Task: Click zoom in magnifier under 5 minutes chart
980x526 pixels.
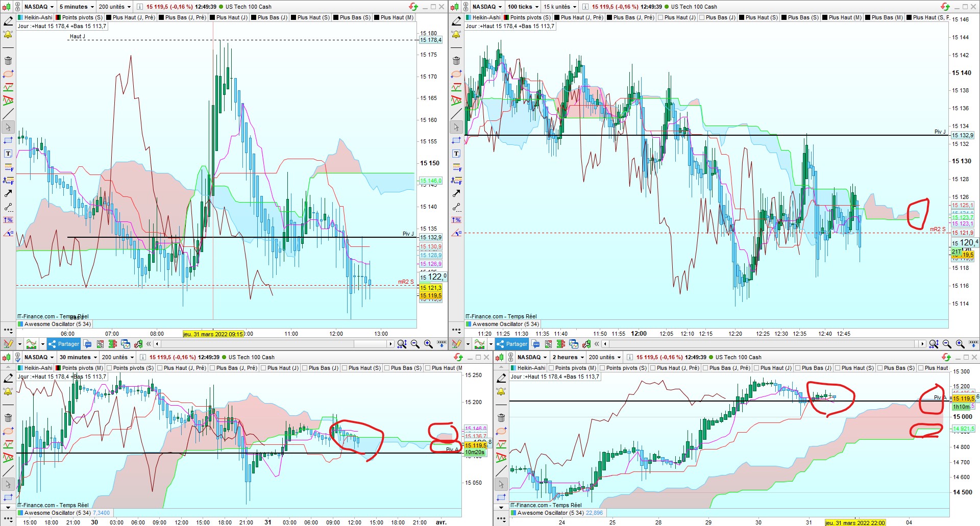Action: click(x=428, y=344)
